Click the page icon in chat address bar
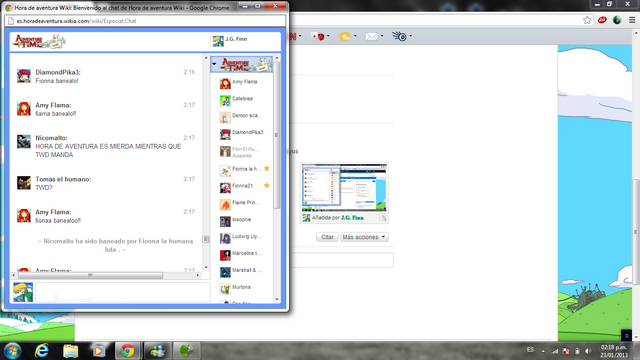The height and width of the screenshot is (360, 640). click(x=11, y=21)
